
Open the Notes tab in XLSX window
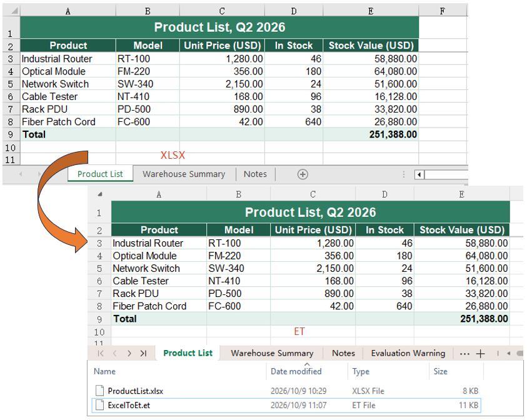[x=255, y=174]
